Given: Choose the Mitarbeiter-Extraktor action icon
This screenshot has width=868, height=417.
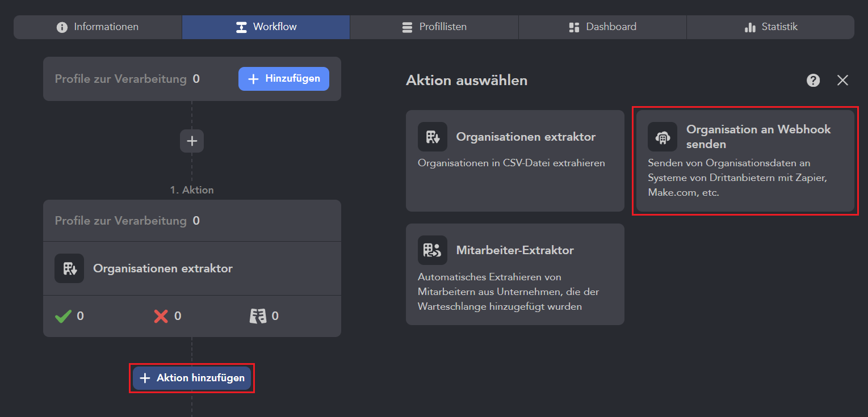Looking at the screenshot, I should [433, 250].
